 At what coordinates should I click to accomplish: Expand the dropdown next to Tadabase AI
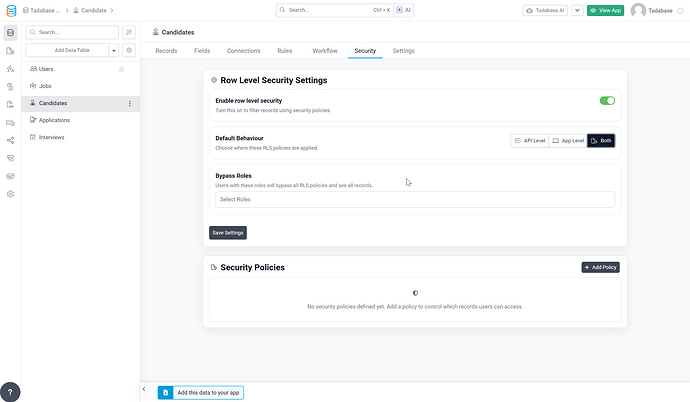pos(577,11)
